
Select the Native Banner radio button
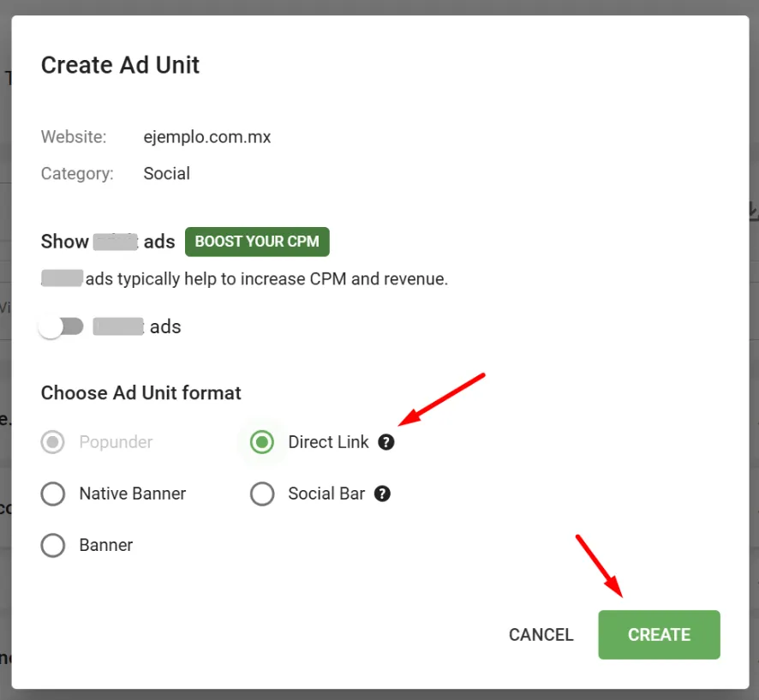[53, 494]
